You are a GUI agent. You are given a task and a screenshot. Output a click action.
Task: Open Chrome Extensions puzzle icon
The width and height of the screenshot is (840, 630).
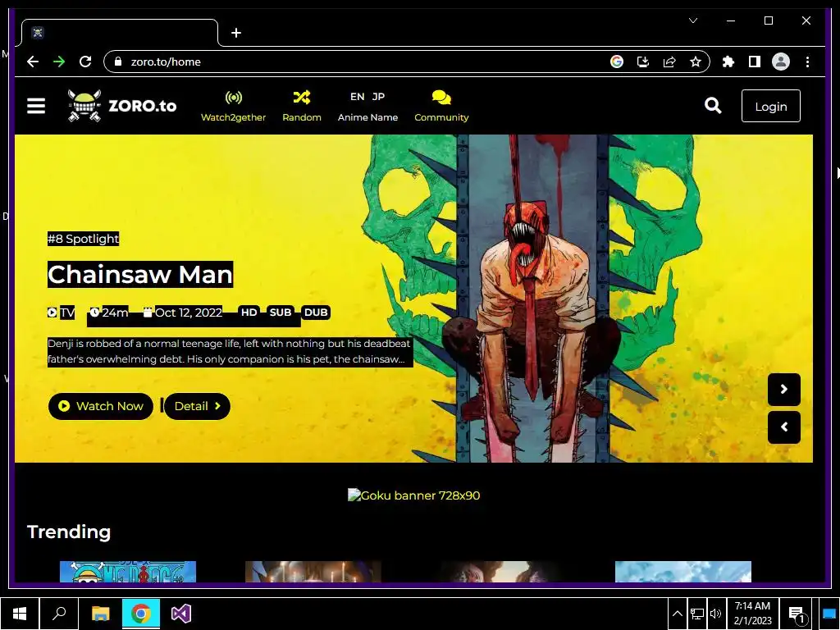[x=728, y=62]
